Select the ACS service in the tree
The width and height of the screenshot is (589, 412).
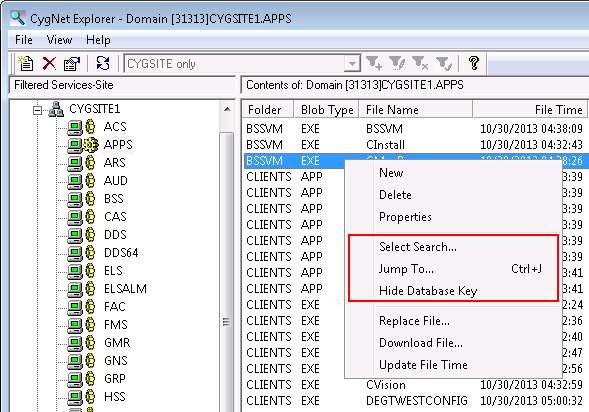[x=115, y=127]
